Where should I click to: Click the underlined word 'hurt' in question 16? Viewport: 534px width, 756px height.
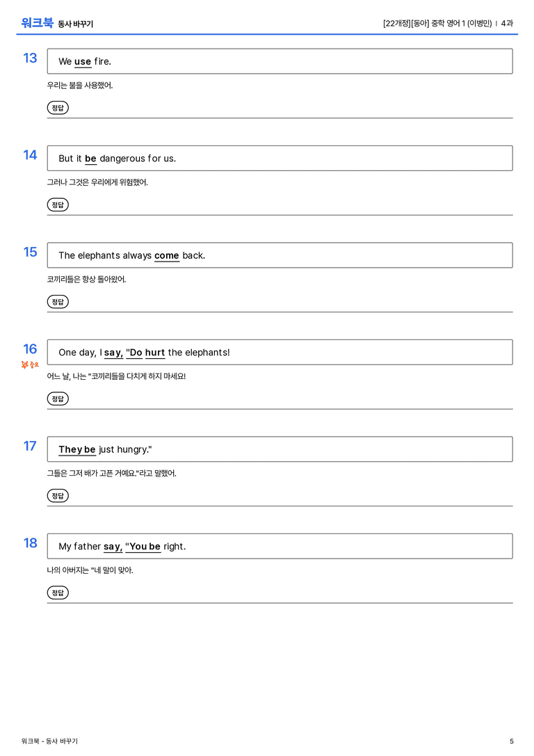coord(155,353)
